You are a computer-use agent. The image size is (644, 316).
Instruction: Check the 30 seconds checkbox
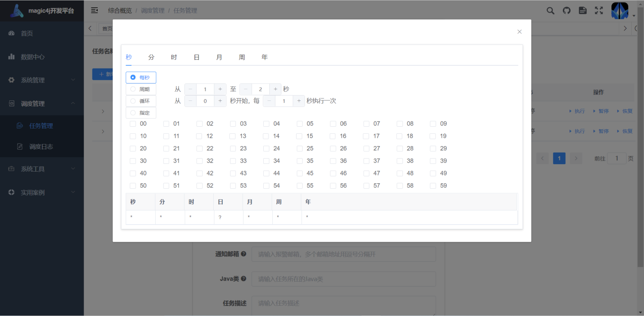point(133,161)
